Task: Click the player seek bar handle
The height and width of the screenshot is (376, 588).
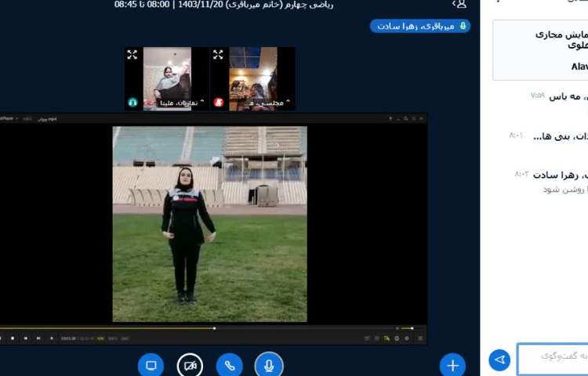Action: (215, 328)
